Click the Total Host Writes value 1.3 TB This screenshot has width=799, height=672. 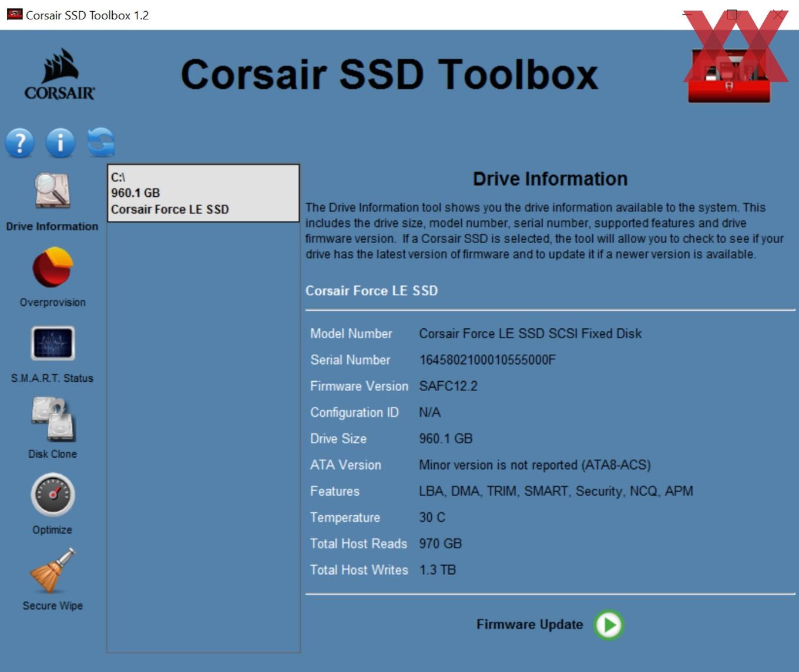(x=437, y=570)
